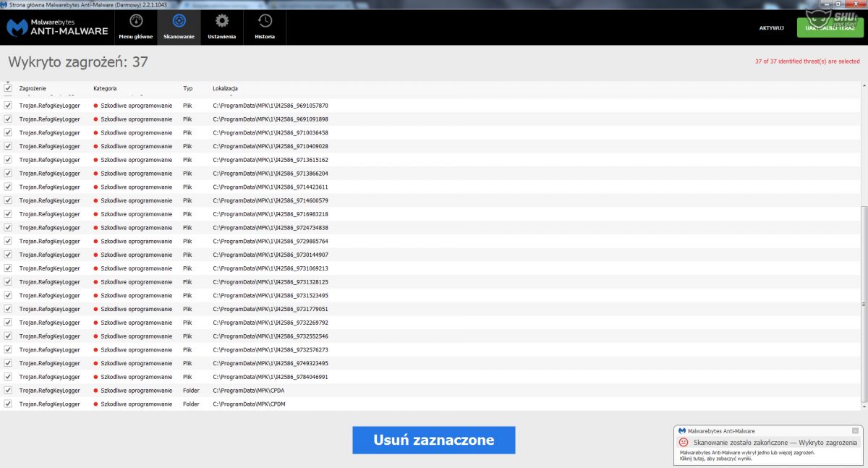Select path C:\ProgramData\MPK\CPDM

click(250, 404)
